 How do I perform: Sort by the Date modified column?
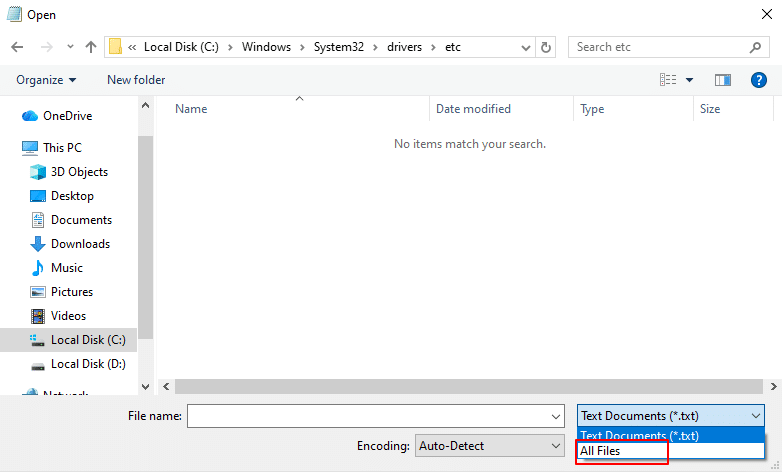pyautogui.click(x=473, y=109)
